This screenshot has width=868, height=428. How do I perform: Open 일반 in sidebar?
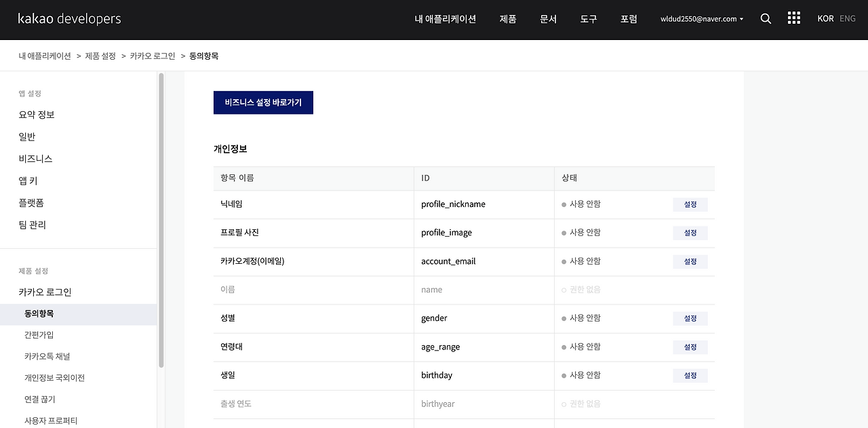[x=27, y=136]
